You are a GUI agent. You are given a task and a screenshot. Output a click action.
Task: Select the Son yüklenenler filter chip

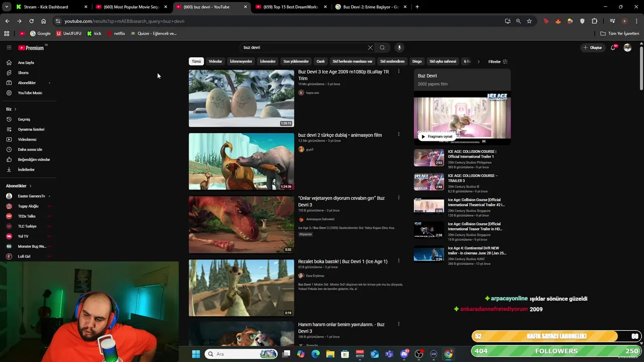pos(296,61)
